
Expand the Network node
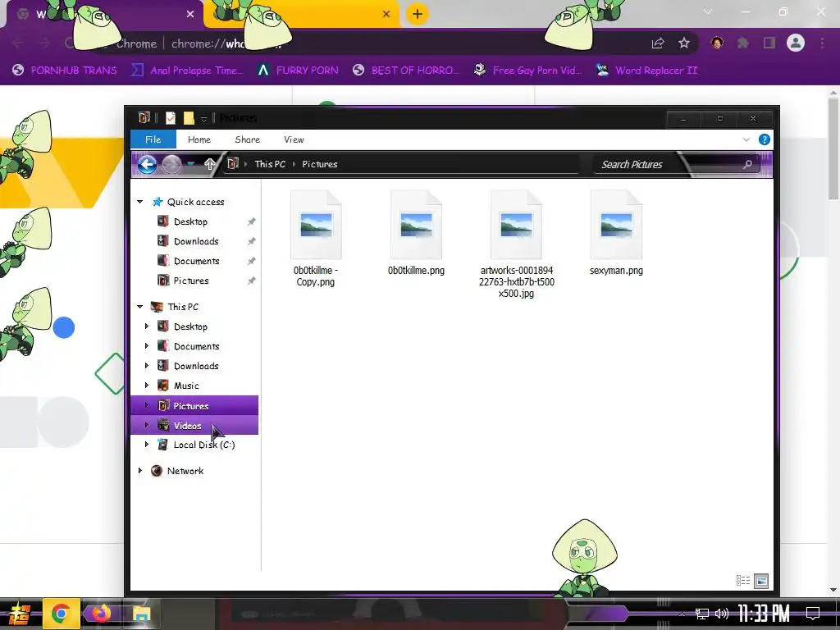139,470
